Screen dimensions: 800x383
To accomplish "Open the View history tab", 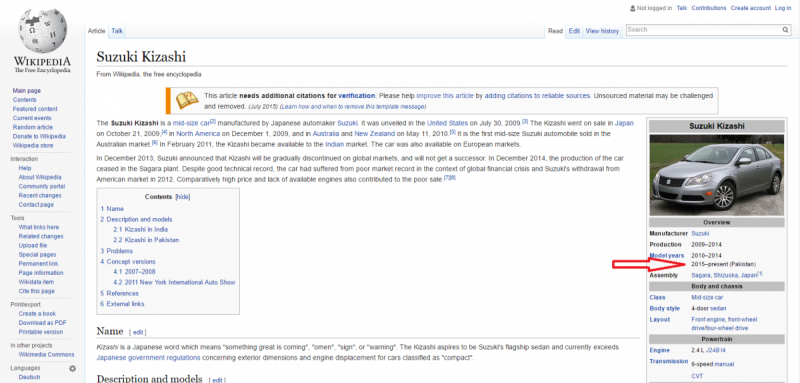I will (602, 31).
